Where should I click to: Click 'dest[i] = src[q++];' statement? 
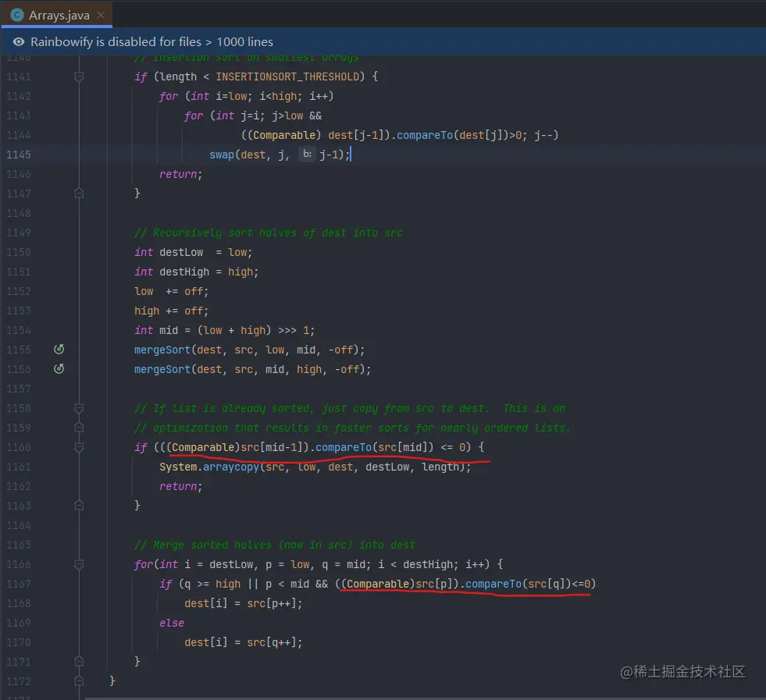click(244, 642)
